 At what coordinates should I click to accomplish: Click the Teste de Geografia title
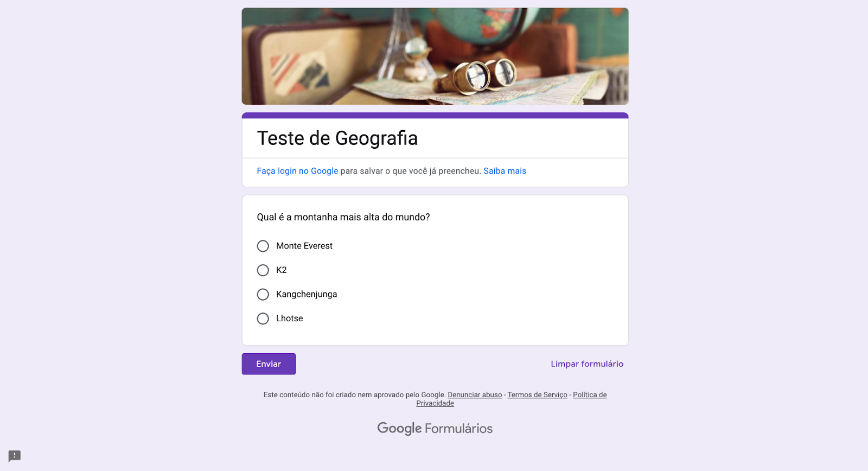click(337, 138)
